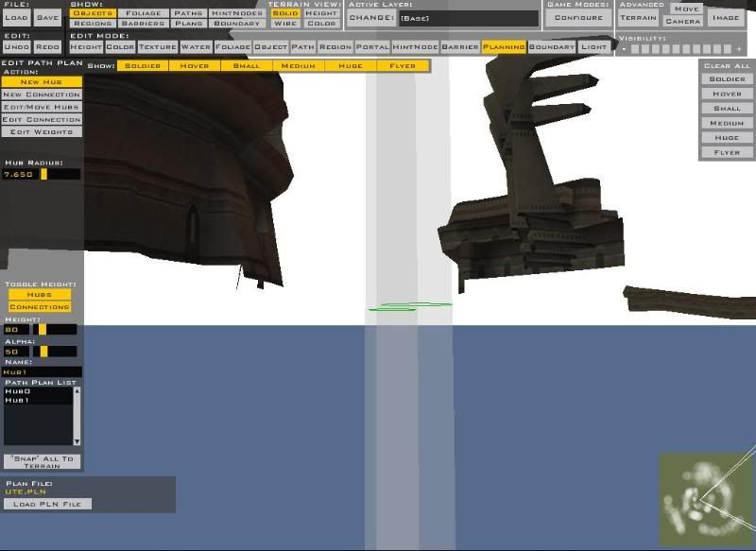Toggle Boundary visibility in Show section
756x551 pixels.
point(237,23)
